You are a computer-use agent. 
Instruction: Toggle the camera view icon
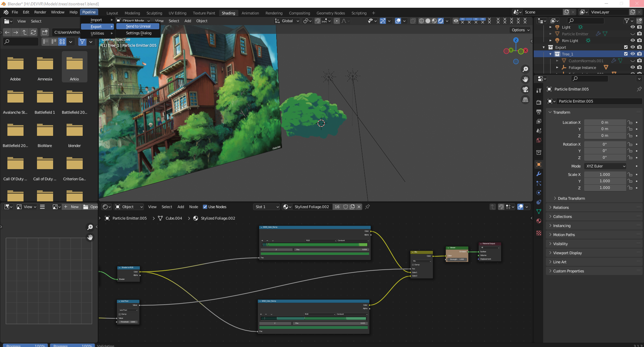tap(525, 89)
